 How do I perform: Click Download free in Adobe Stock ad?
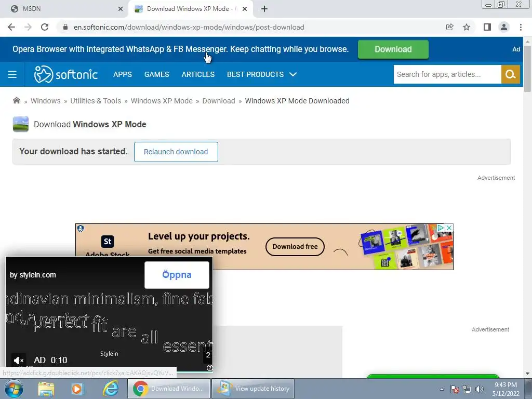[x=295, y=247]
